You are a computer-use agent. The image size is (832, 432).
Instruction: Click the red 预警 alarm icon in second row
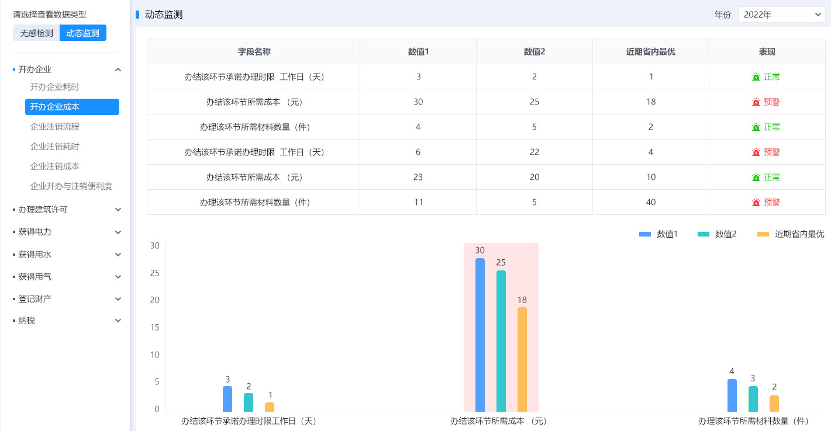(x=756, y=102)
